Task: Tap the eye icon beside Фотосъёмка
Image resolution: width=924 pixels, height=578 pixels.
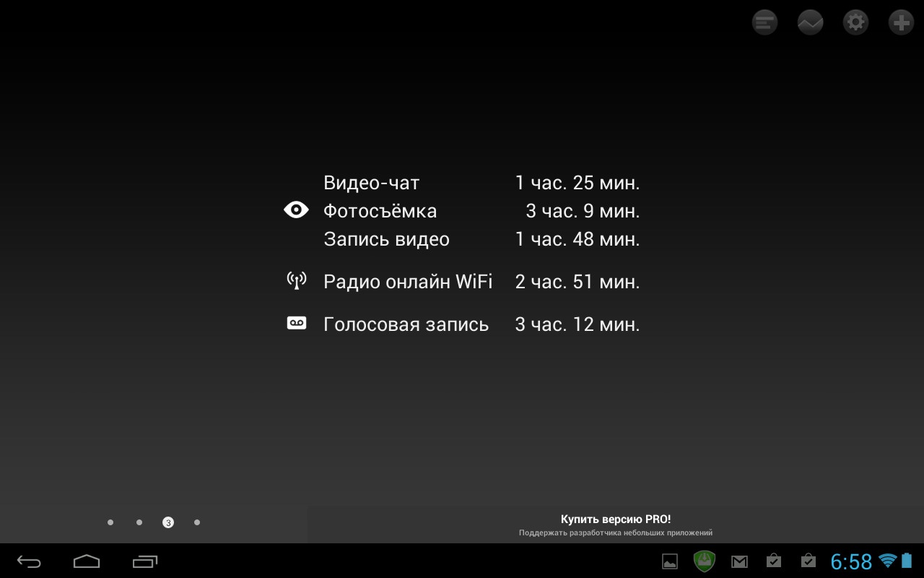Action: pyautogui.click(x=296, y=210)
